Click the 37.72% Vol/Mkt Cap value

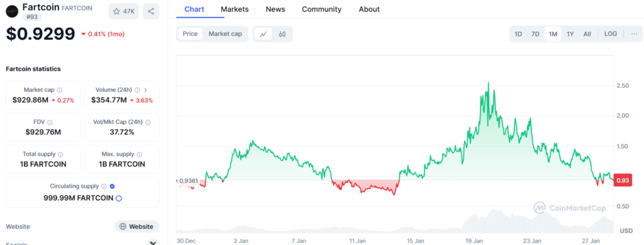[122, 132]
